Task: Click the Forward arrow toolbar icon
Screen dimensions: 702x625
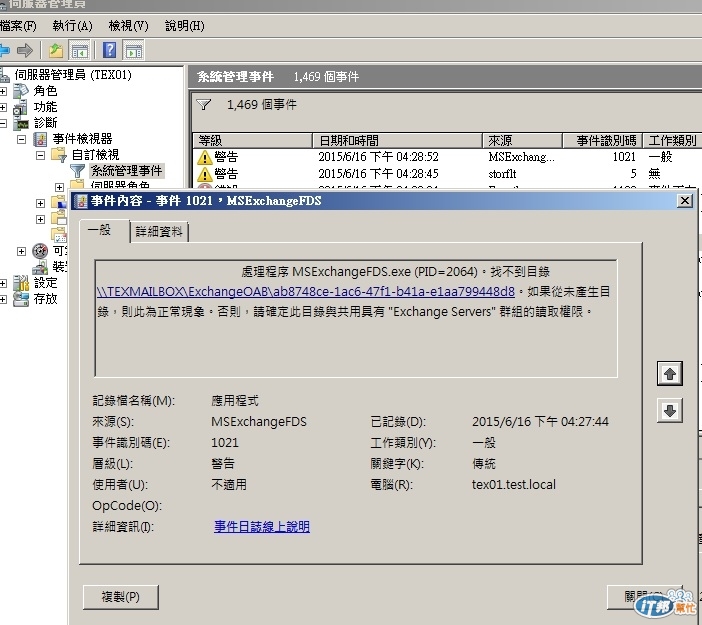Action: [x=25, y=50]
